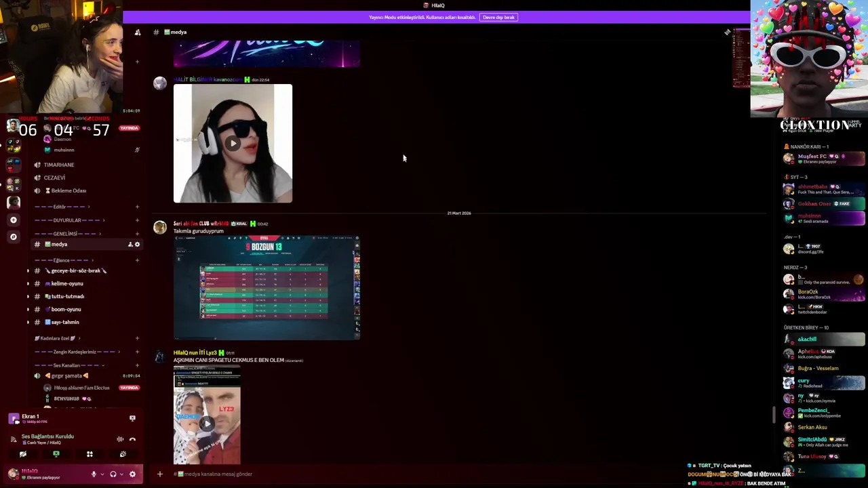This screenshot has width=868, height=488.
Task: Create channel in Eğlence with plus
Action: coord(137,260)
